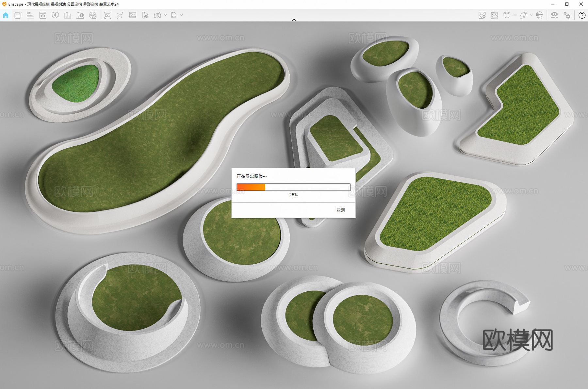Click the Enscape logo in the title bar

click(4, 4)
